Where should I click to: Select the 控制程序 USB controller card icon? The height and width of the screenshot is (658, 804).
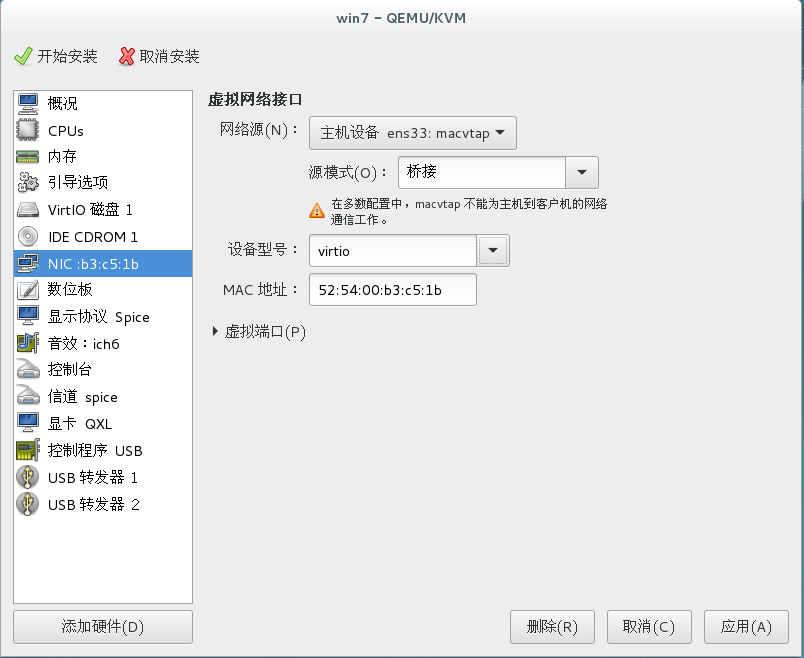click(28, 450)
